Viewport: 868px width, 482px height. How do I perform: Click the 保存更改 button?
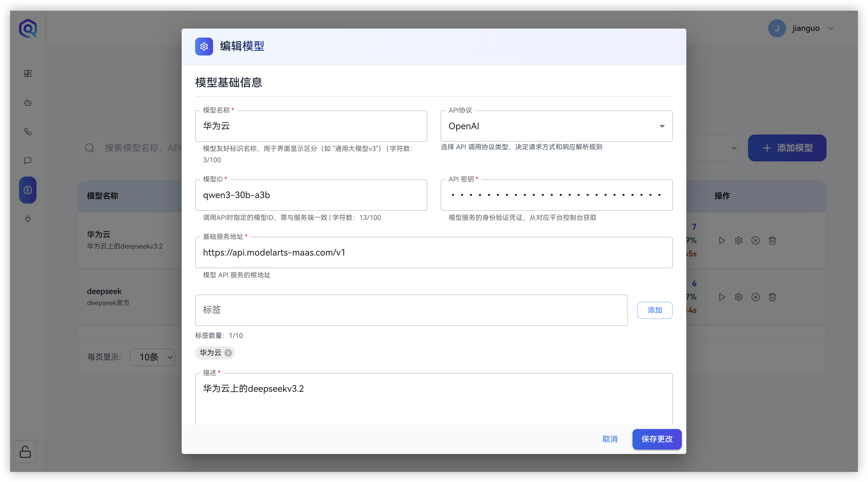657,439
